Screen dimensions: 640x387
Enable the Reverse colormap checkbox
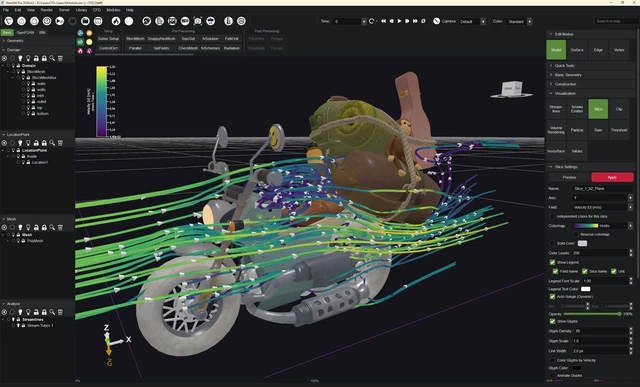[576, 234]
